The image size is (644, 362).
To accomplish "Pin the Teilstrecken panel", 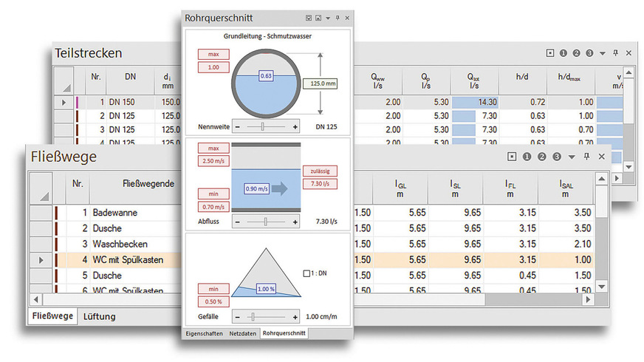I will point(616,53).
